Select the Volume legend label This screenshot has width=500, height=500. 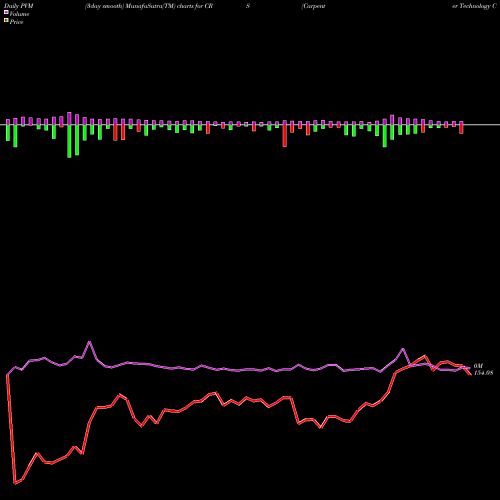[19, 14]
